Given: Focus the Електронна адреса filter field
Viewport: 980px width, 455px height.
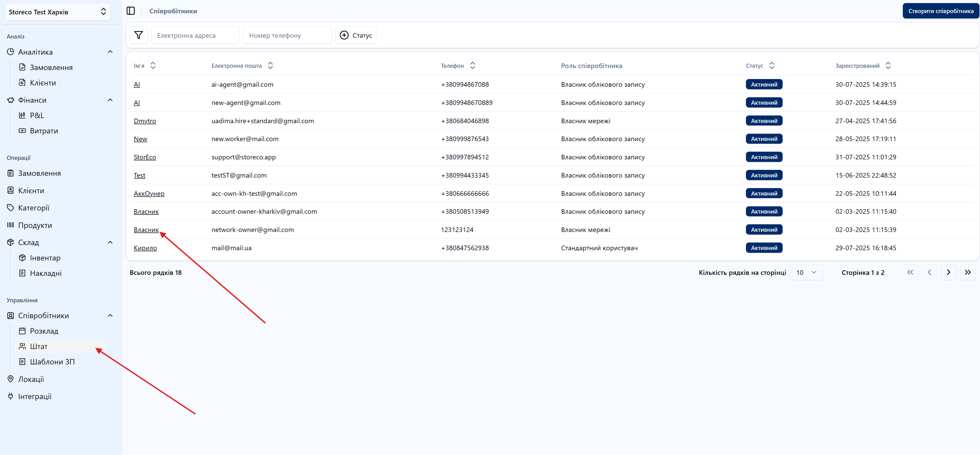Looking at the screenshot, I should 195,35.
